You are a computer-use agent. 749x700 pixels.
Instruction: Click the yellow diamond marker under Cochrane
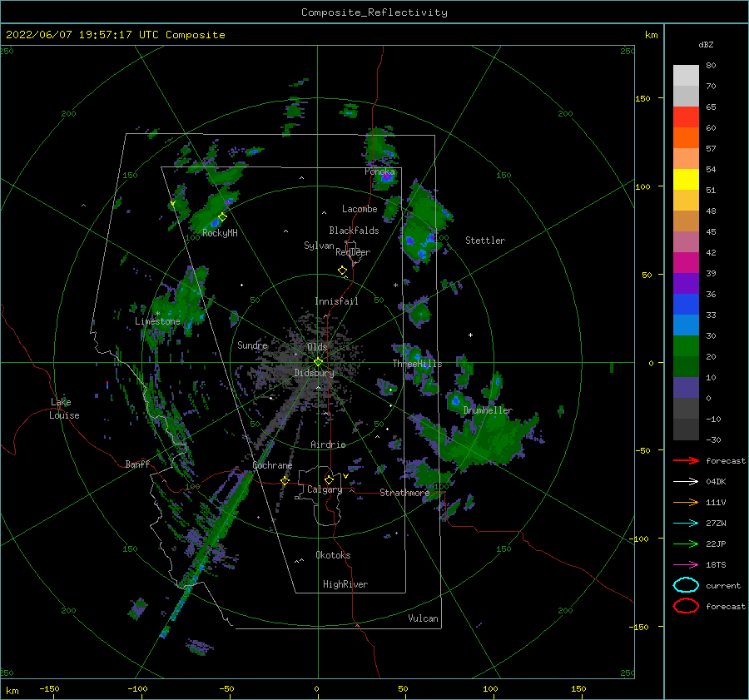(x=285, y=480)
